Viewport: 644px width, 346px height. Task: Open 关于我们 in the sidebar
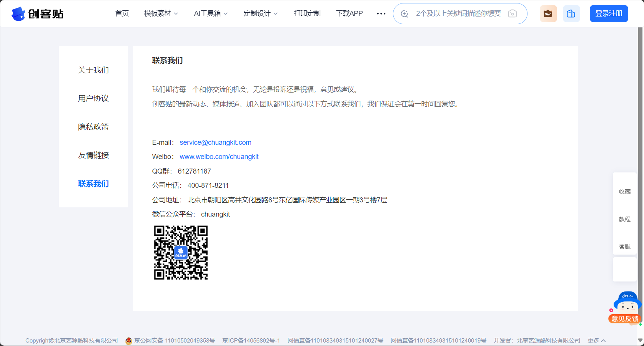93,70
